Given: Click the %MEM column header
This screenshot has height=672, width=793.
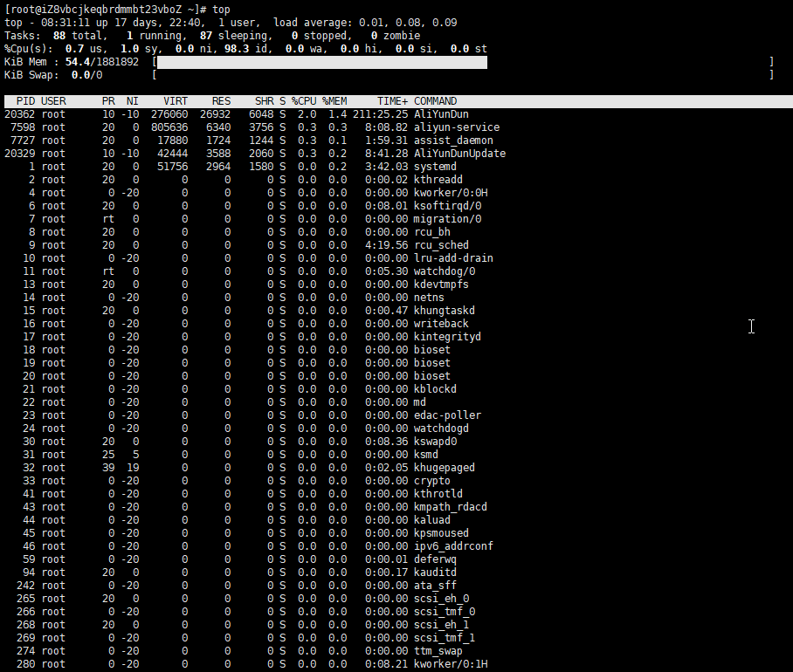Looking at the screenshot, I should click(x=334, y=101).
